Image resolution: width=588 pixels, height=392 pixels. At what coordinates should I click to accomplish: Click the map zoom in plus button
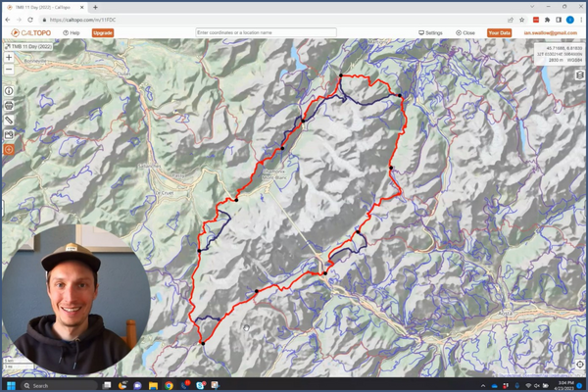(x=9, y=58)
